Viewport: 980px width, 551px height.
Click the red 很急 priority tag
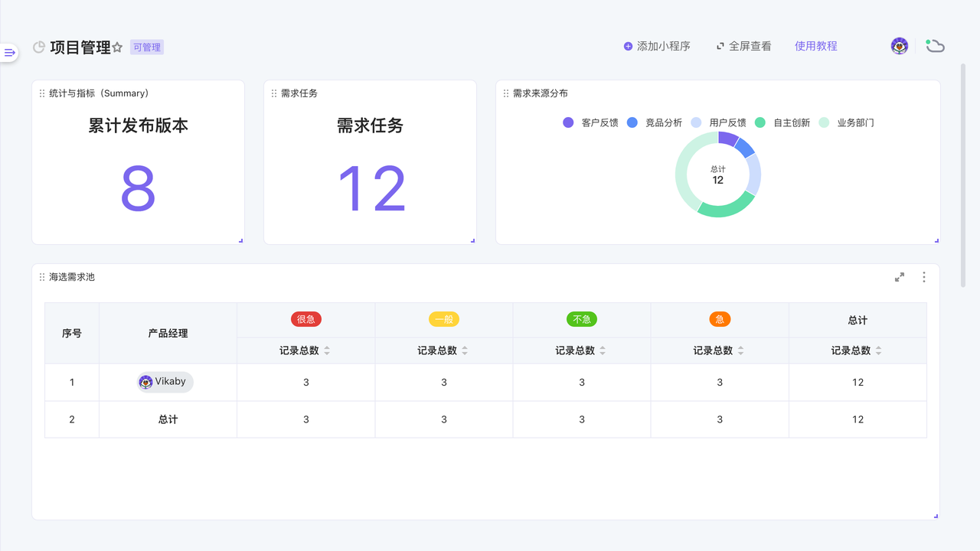coord(306,320)
